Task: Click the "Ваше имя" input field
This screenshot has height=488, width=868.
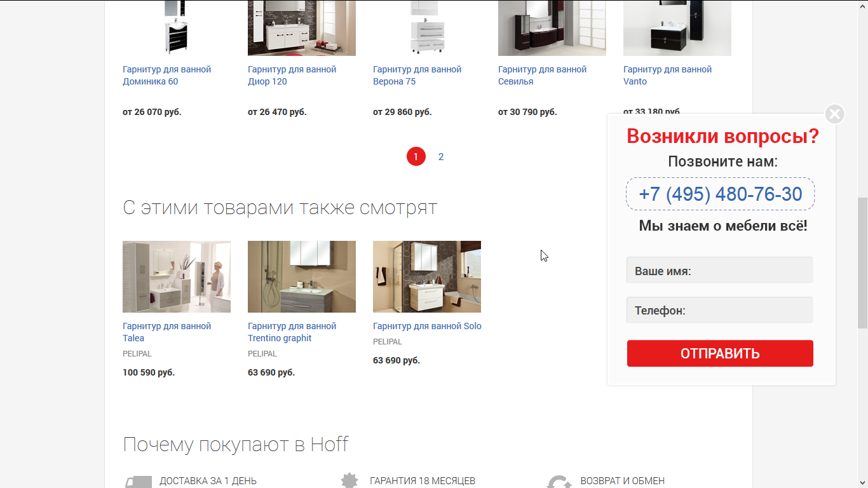Action: (720, 271)
